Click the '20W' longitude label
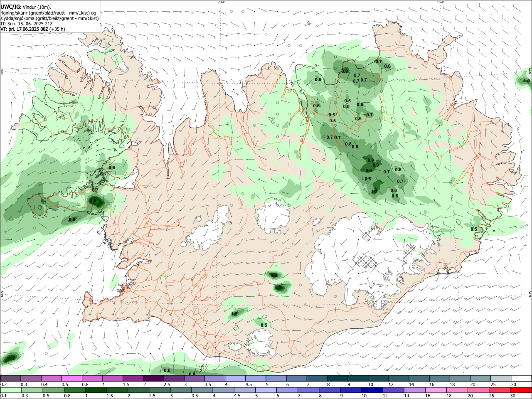Screen dimensions: 532x399 pyautogui.click(x=221, y=2)
